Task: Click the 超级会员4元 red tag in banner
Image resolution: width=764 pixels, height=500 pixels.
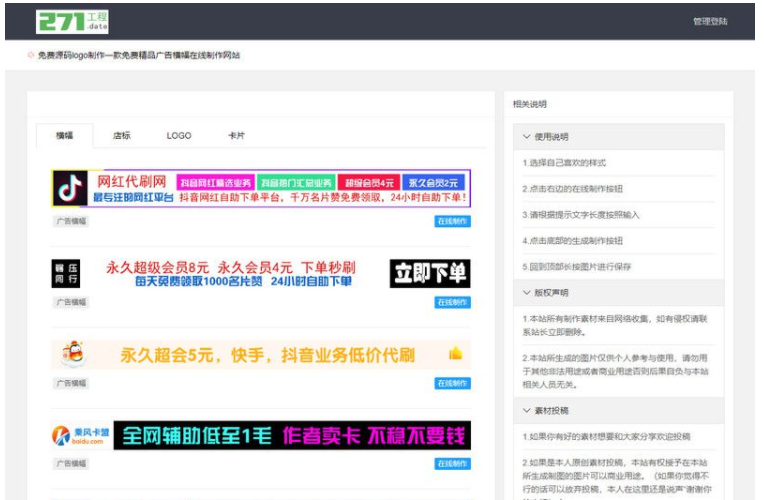Action: pyautogui.click(x=369, y=183)
